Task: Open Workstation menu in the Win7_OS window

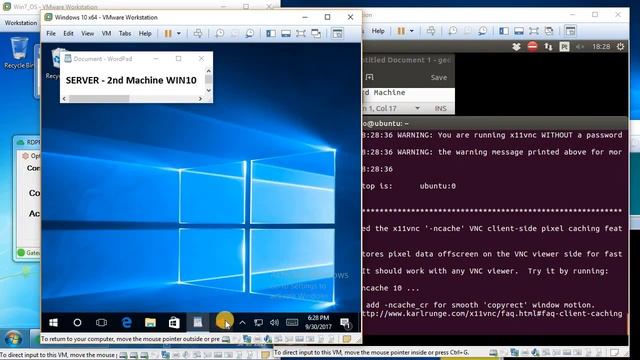Action: pyautogui.click(x=20, y=23)
